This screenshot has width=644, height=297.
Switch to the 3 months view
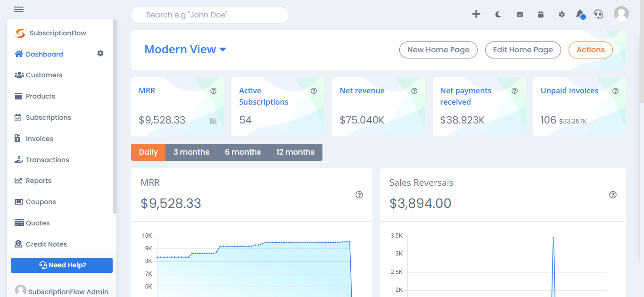[191, 152]
